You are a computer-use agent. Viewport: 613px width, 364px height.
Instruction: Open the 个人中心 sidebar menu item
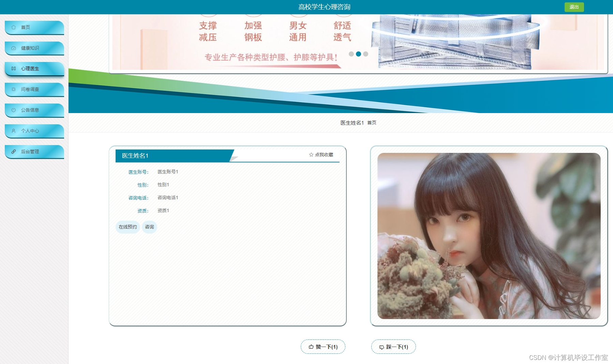34,131
